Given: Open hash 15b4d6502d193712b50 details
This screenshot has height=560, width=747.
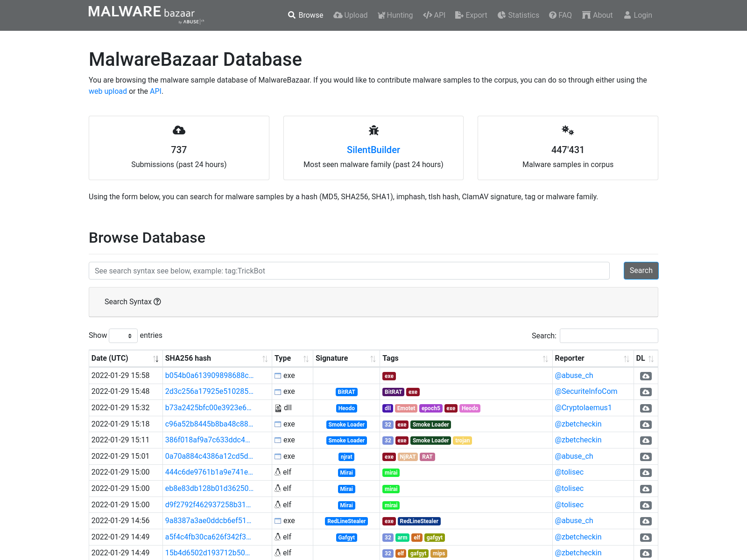Looking at the screenshot, I should pyautogui.click(x=207, y=553).
